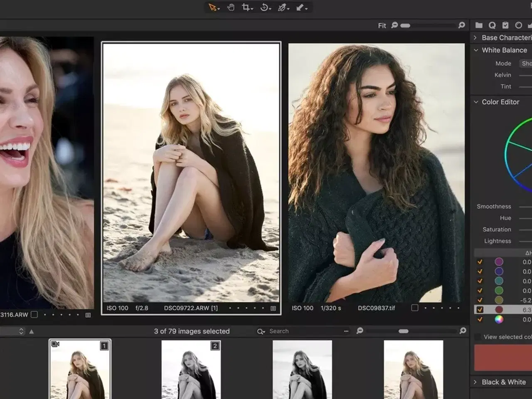This screenshot has height=399, width=532.
Task: Click the Fit zoom button
Action: click(x=382, y=26)
